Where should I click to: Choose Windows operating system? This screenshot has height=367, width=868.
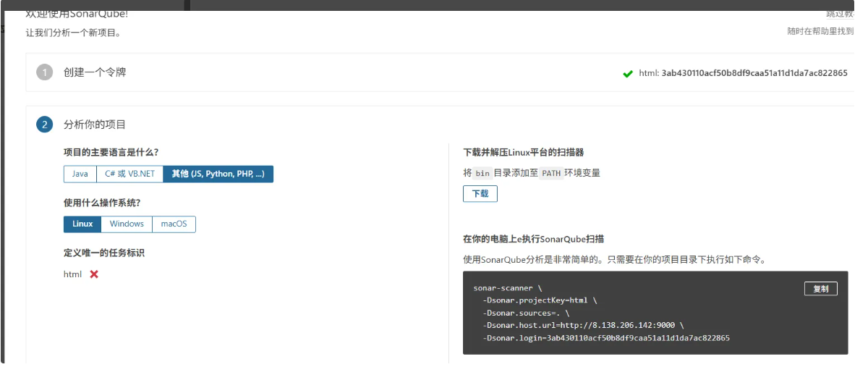(127, 224)
